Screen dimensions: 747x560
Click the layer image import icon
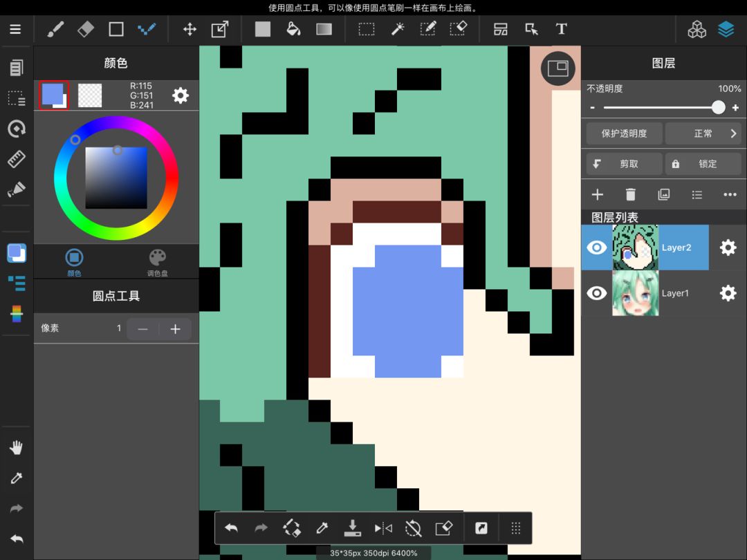[663, 194]
